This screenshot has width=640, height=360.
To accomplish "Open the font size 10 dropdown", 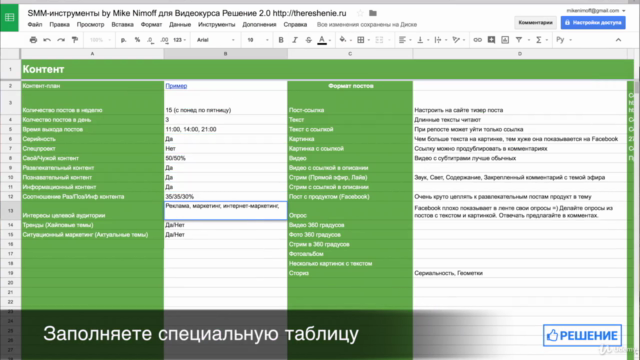I will coord(257,40).
